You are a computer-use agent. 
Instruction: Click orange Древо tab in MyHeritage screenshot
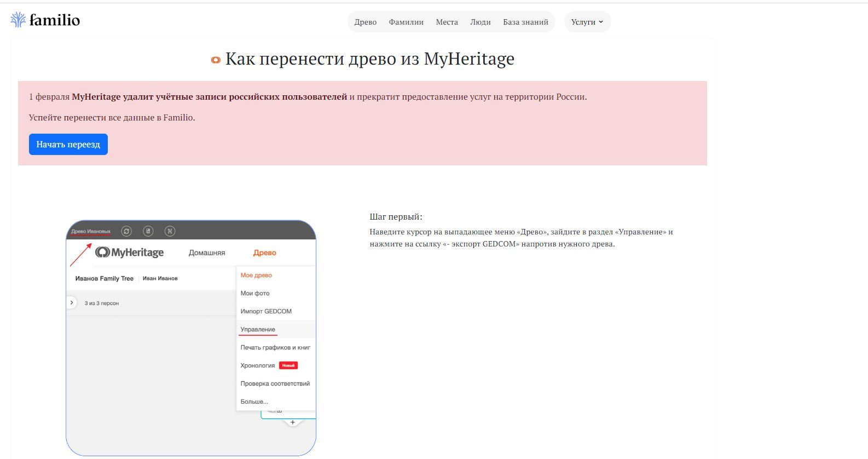[265, 253]
